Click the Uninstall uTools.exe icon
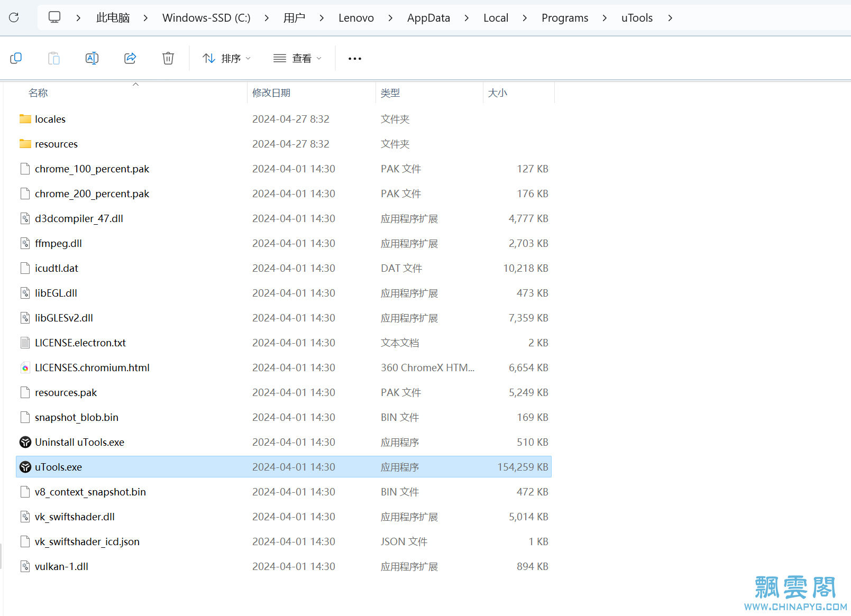The width and height of the screenshot is (851, 616). (x=25, y=442)
